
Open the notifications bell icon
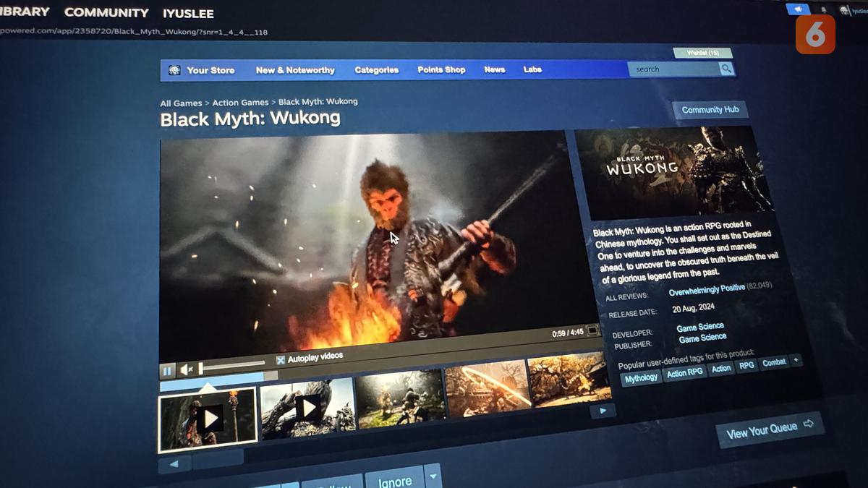[x=824, y=10]
